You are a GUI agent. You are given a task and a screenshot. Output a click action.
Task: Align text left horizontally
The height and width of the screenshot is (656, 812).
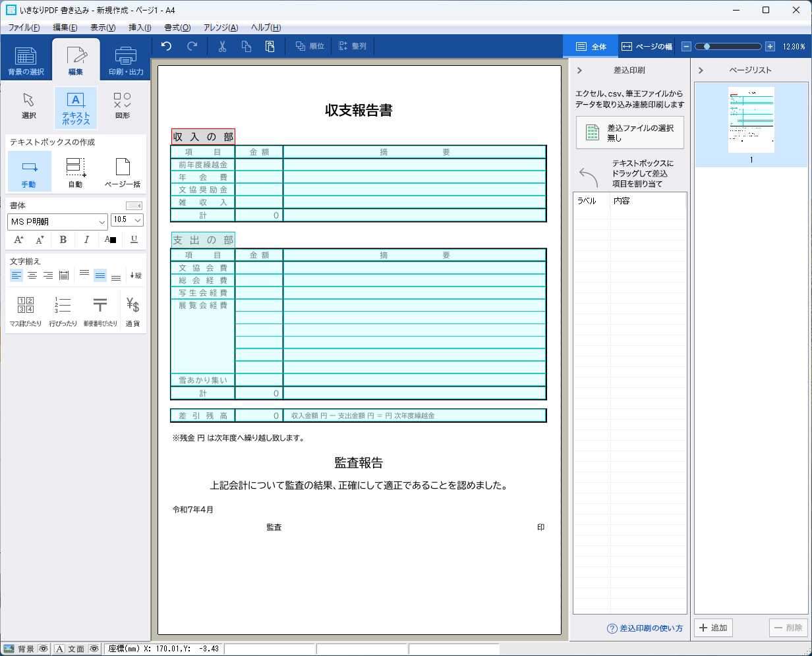16,275
